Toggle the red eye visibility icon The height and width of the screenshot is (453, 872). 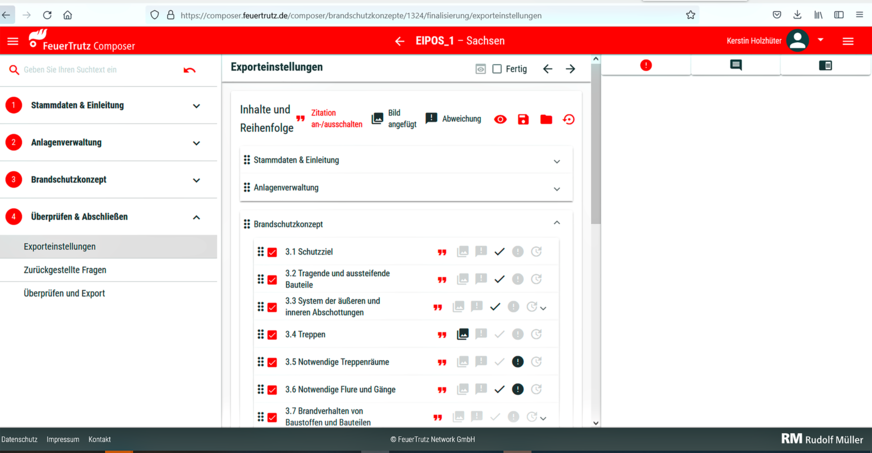click(500, 119)
